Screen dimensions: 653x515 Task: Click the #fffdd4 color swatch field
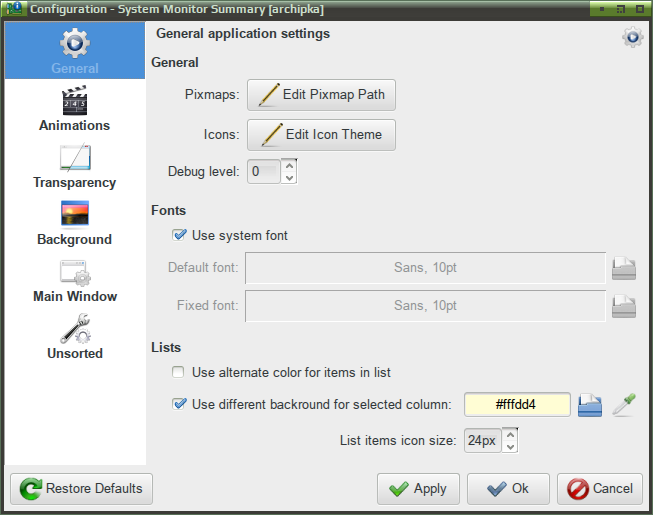(517, 404)
